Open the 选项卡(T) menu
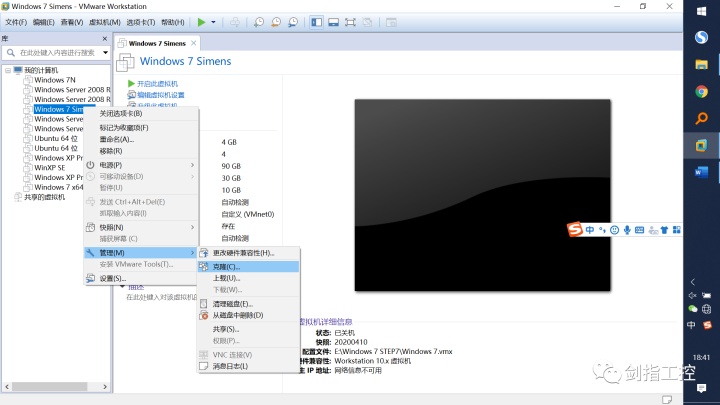The height and width of the screenshot is (405, 720). [141, 22]
